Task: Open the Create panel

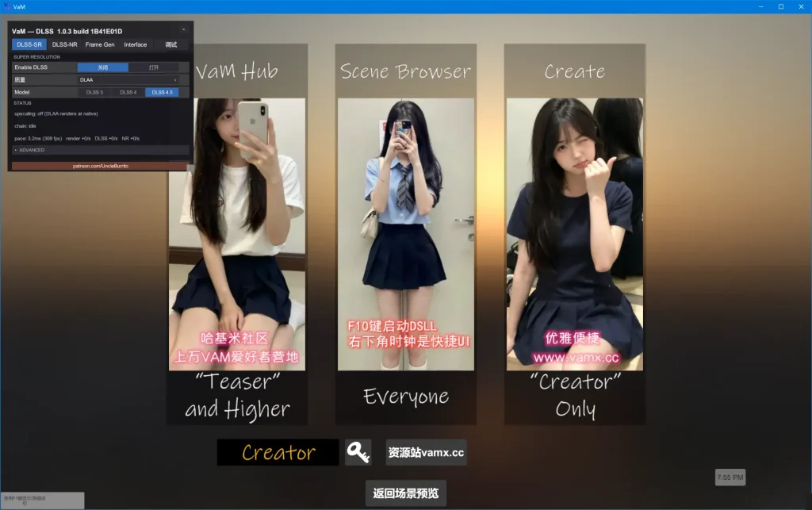Action: (575, 234)
